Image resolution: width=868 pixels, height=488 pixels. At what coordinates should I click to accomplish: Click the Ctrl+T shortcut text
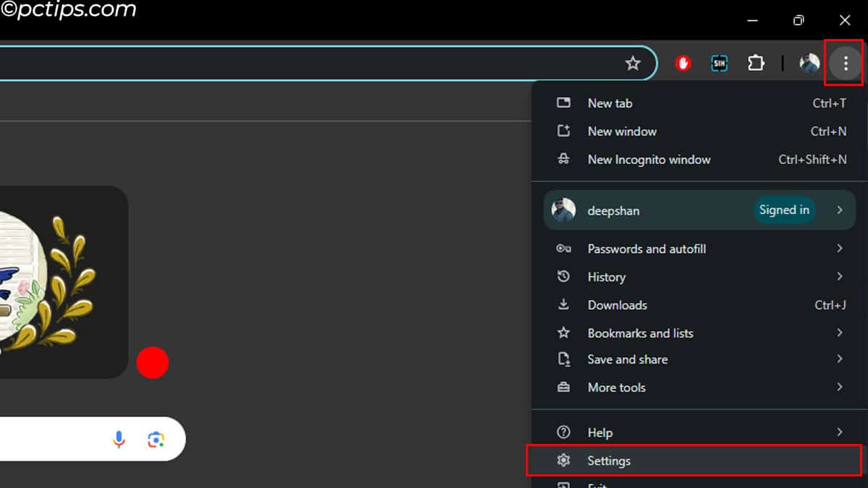pos(830,103)
